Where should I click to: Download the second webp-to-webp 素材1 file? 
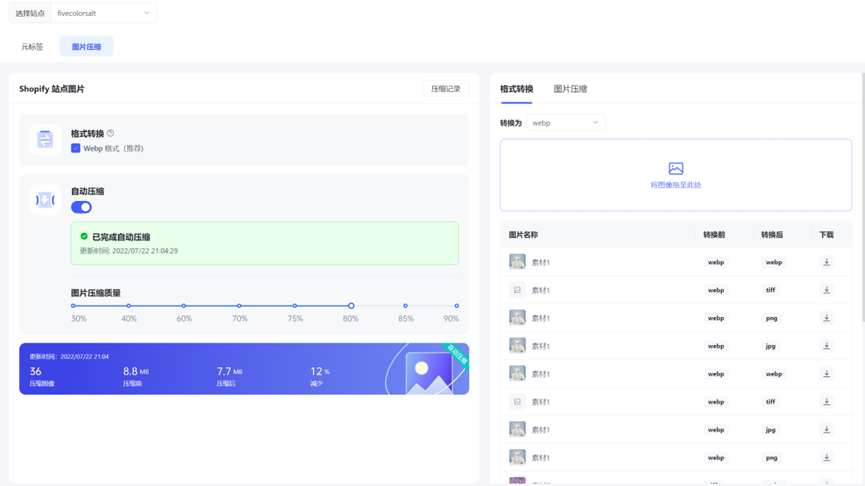(x=826, y=373)
